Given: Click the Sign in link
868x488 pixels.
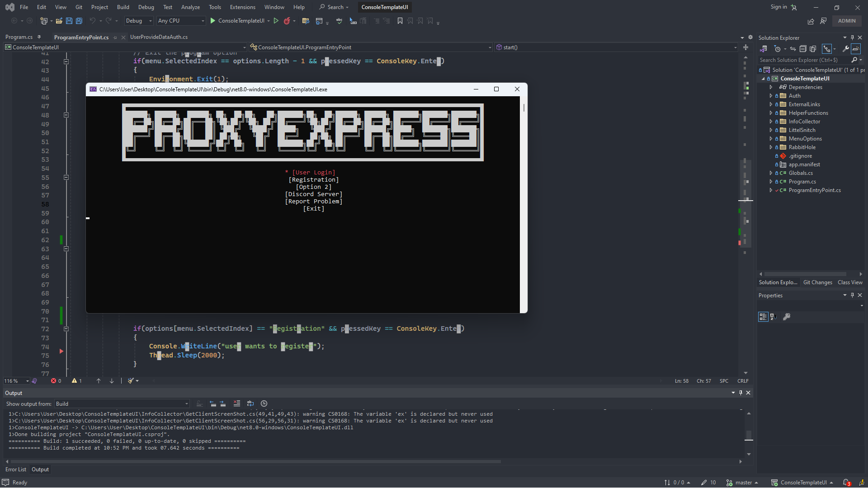Looking at the screenshot, I should point(778,7).
